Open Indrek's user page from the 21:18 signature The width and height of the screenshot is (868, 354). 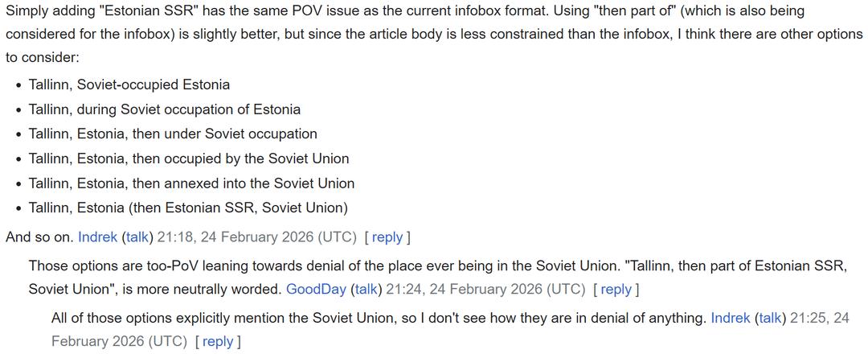click(x=97, y=237)
